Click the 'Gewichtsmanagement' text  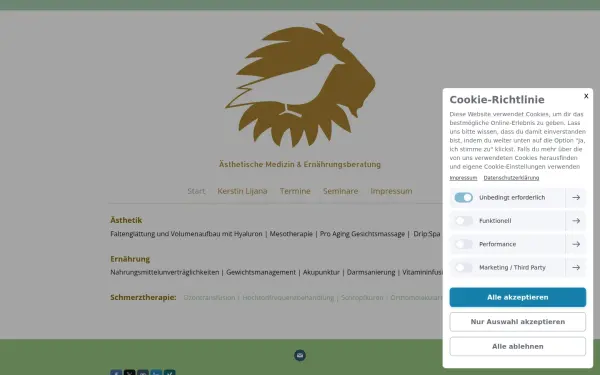pyautogui.click(x=261, y=272)
